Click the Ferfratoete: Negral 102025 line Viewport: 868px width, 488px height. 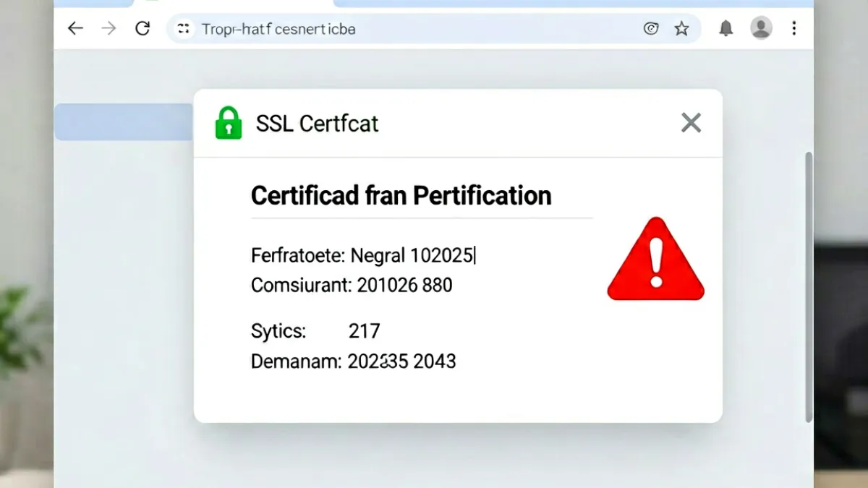363,255
